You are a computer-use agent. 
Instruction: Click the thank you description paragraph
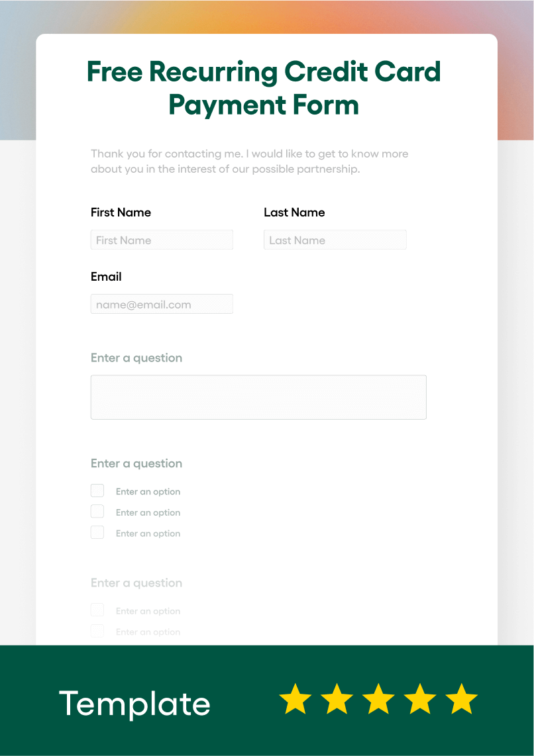[x=249, y=162]
